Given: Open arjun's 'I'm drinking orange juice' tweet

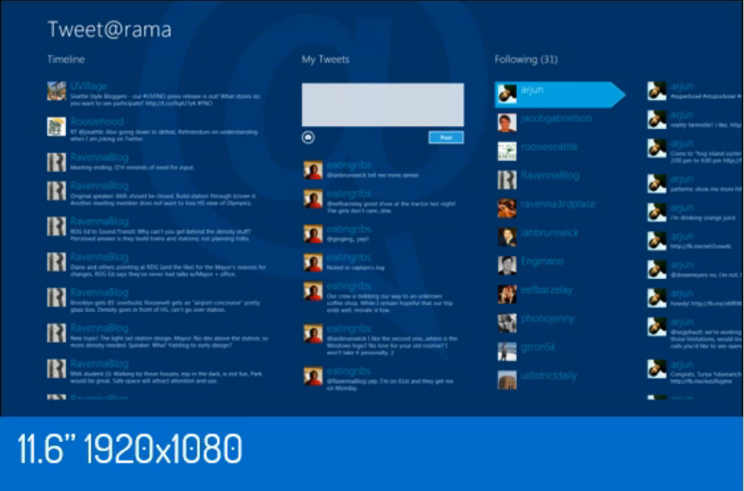Looking at the screenshot, I should point(695,212).
